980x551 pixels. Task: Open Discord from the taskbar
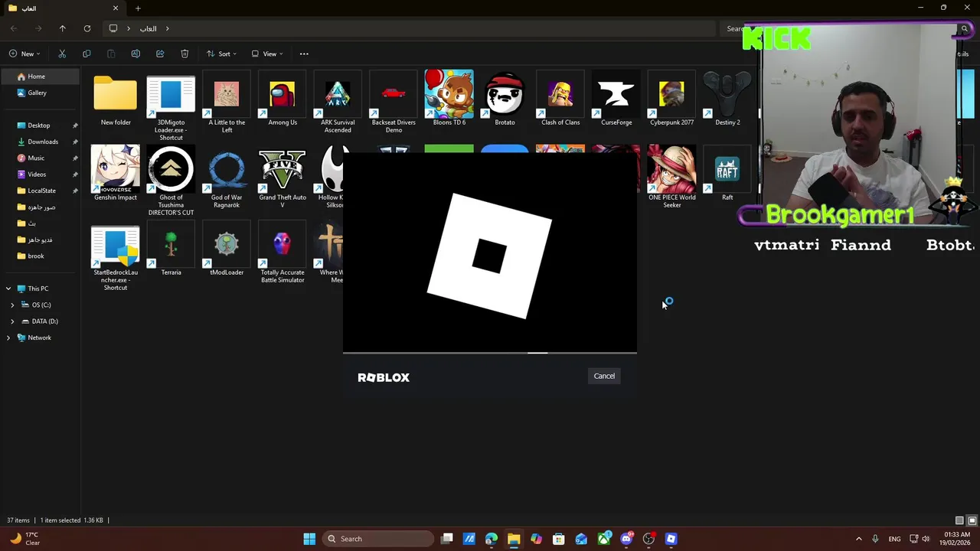626,539
